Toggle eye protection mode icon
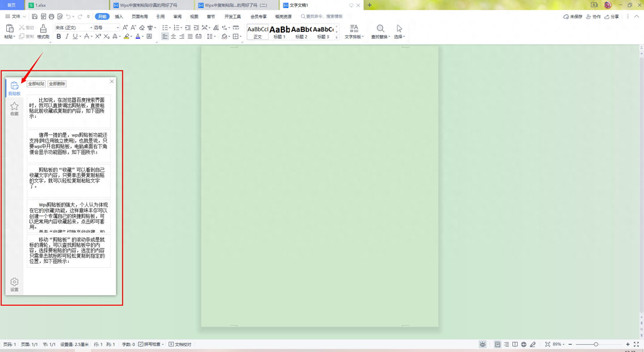The image size is (644, 352). [482, 344]
